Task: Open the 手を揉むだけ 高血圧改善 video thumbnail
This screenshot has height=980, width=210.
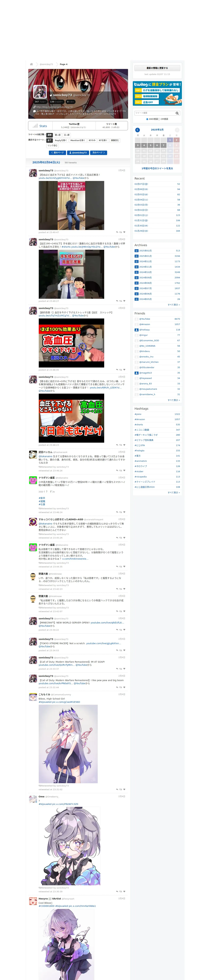Action: 71,274
